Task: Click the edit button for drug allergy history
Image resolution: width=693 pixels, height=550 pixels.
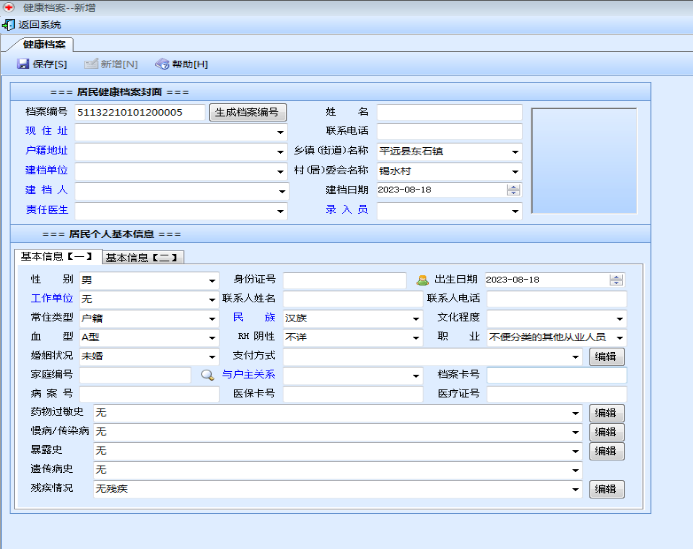Action: [x=606, y=413]
